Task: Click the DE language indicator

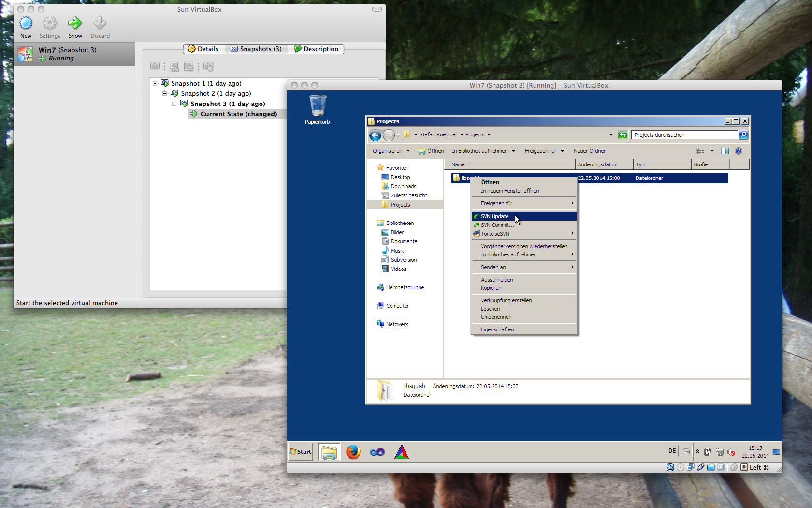Action: [x=672, y=451]
